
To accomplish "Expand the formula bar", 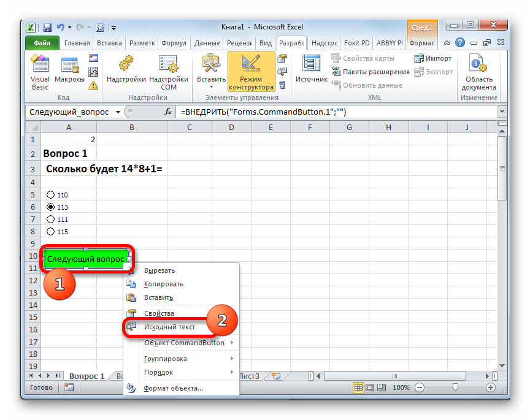I will (502, 112).
